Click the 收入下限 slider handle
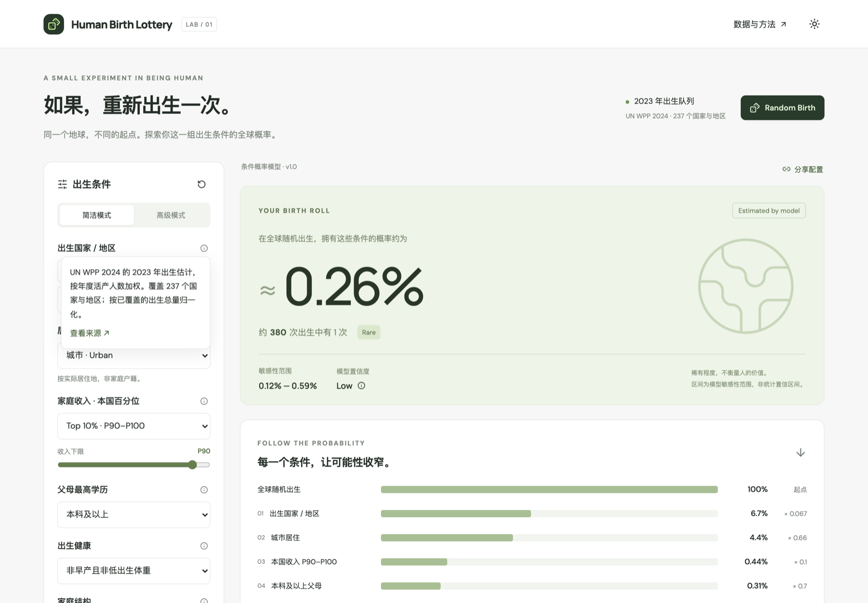 (193, 465)
